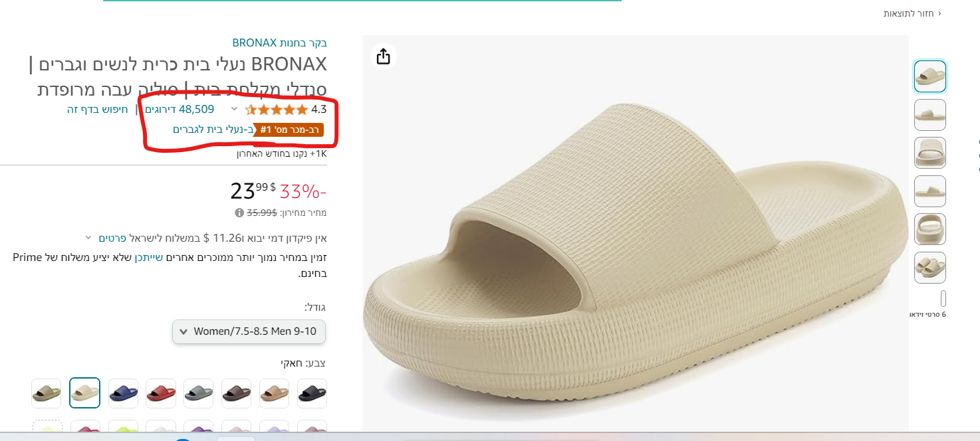This screenshot has width=980, height=441.
Task: Click the men's slippers category link
Action: tap(213, 130)
